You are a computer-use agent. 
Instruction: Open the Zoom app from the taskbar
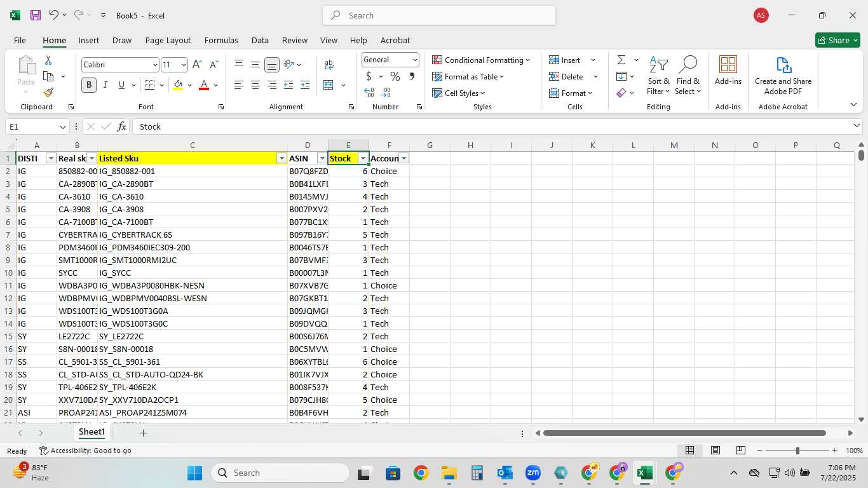tap(532, 473)
